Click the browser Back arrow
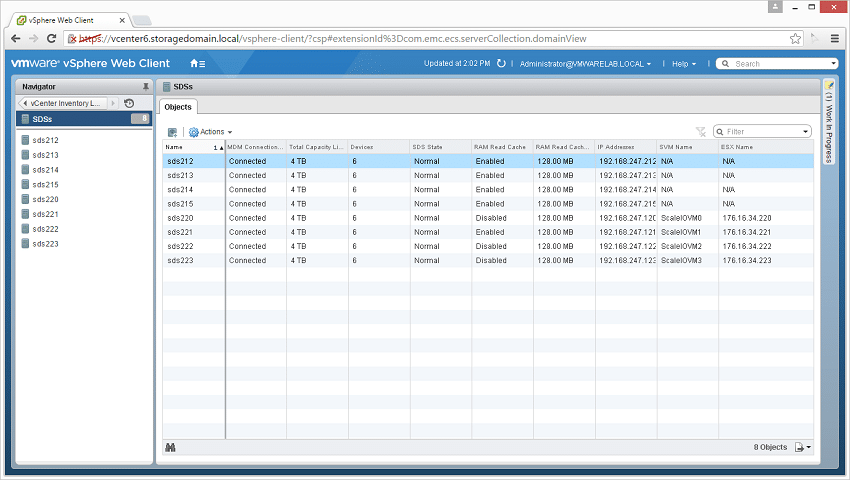 click(16, 39)
